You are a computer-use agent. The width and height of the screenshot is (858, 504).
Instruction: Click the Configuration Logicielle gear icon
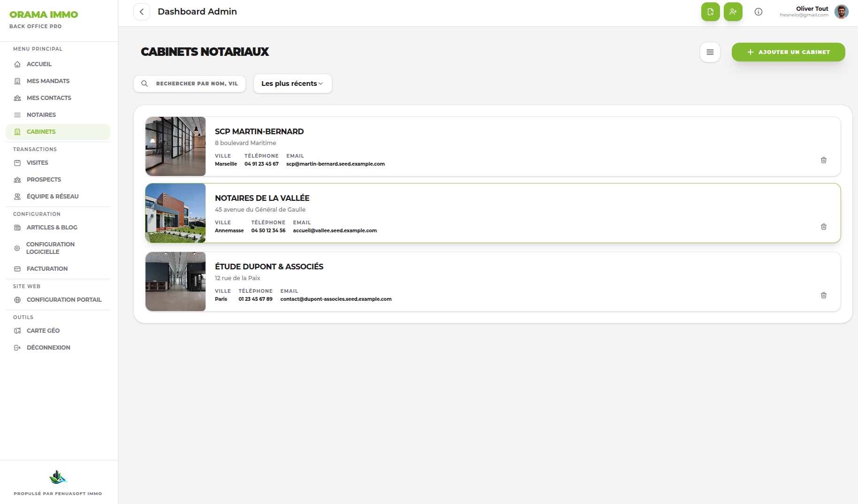(17, 248)
